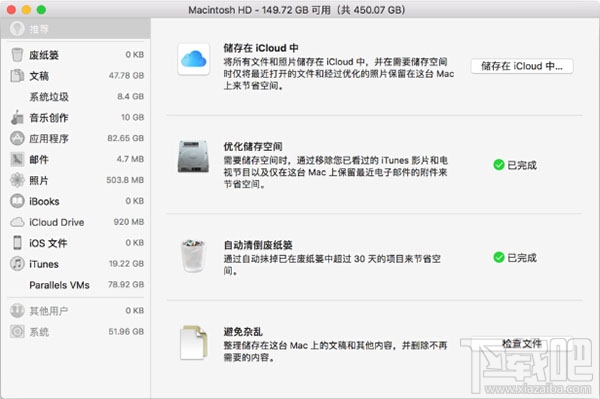
Task: Select the 推荐 sidebar row
Action: coord(76,29)
